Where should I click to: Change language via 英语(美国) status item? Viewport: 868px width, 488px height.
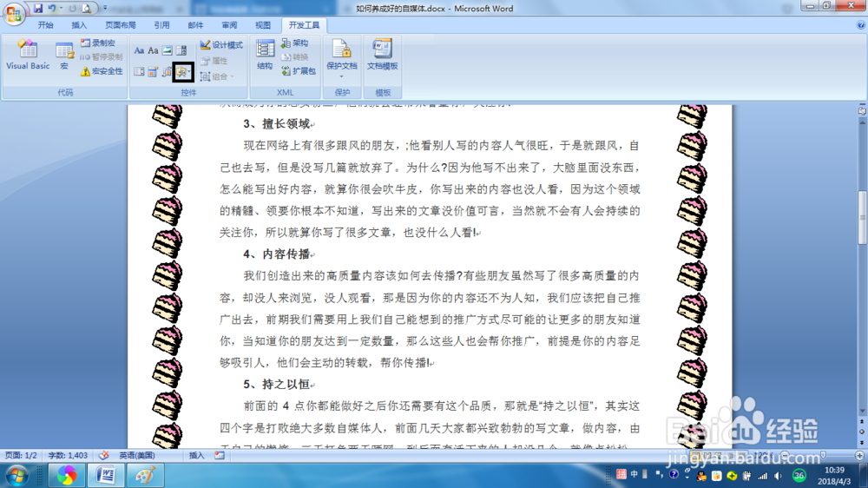coord(137,455)
